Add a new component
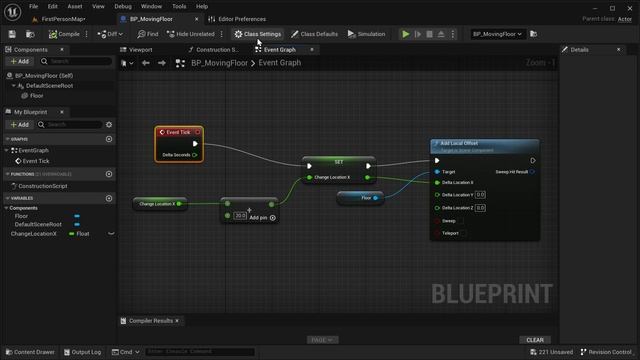The width and height of the screenshot is (640, 360). 19,61
